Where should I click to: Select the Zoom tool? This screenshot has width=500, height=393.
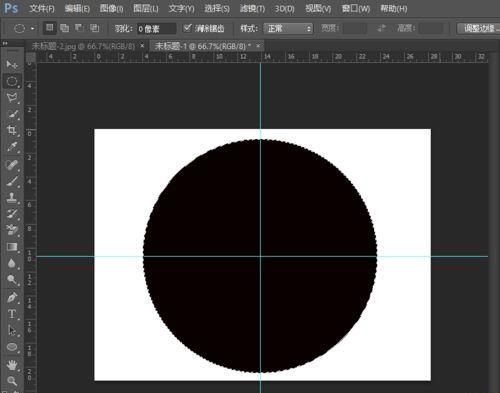click(x=12, y=381)
